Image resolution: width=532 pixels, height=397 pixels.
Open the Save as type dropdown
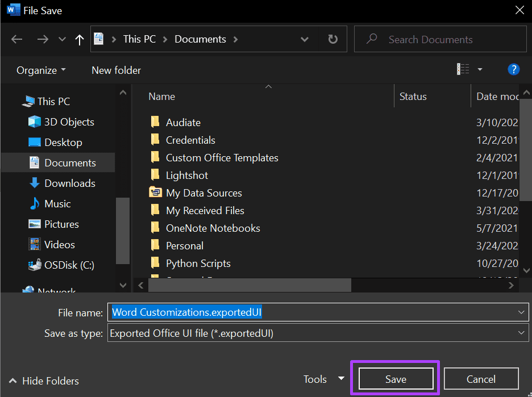(x=521, y=333)
